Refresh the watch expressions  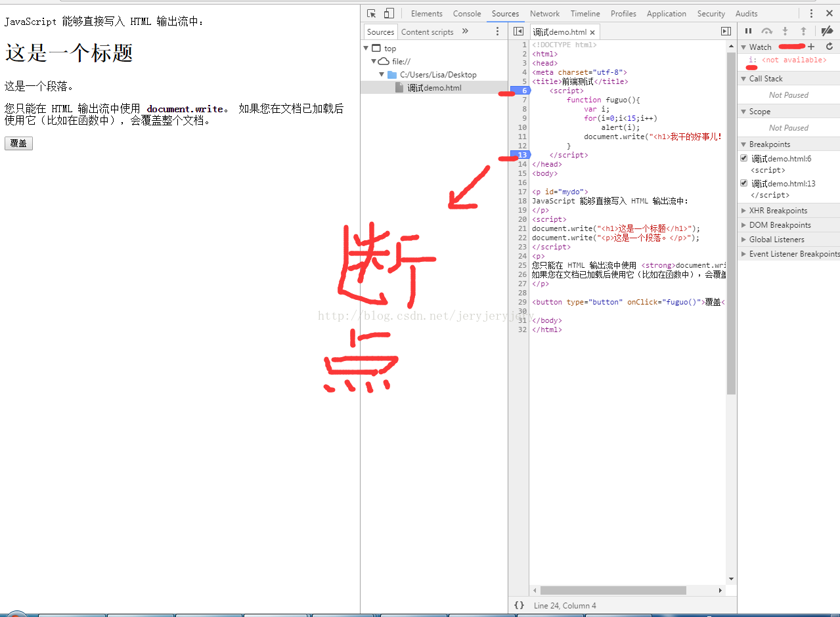829,47
